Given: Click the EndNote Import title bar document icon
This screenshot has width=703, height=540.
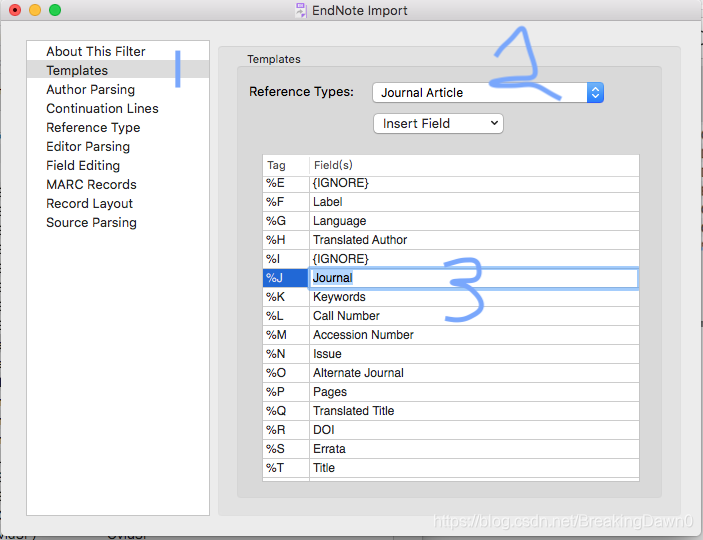Looking at the screenshot, I should click(x=301, y=10).
